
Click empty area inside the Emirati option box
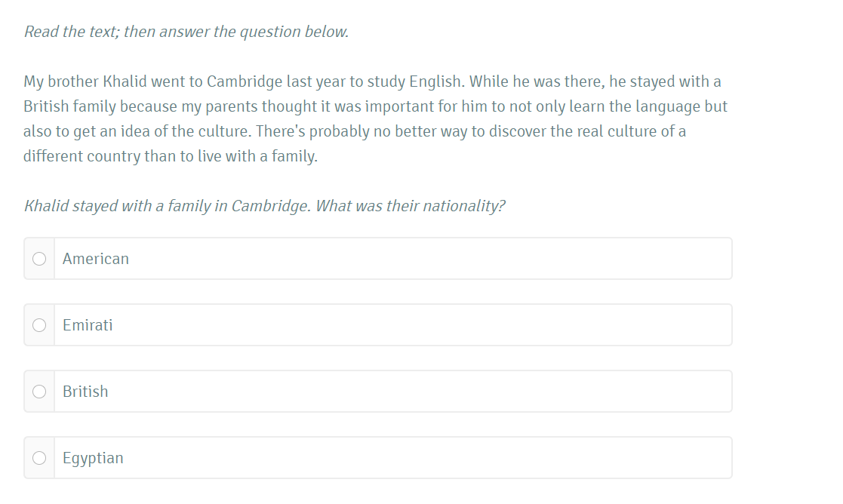point(430,325)
